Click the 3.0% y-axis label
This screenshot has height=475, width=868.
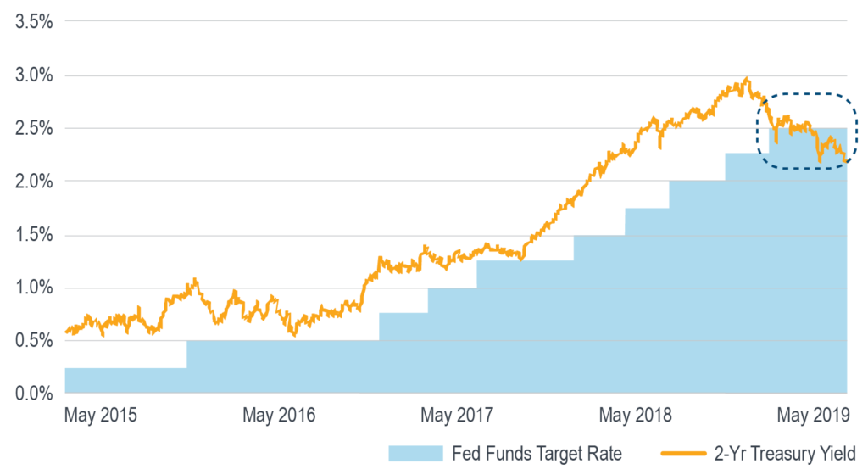(x=34, y=75)
